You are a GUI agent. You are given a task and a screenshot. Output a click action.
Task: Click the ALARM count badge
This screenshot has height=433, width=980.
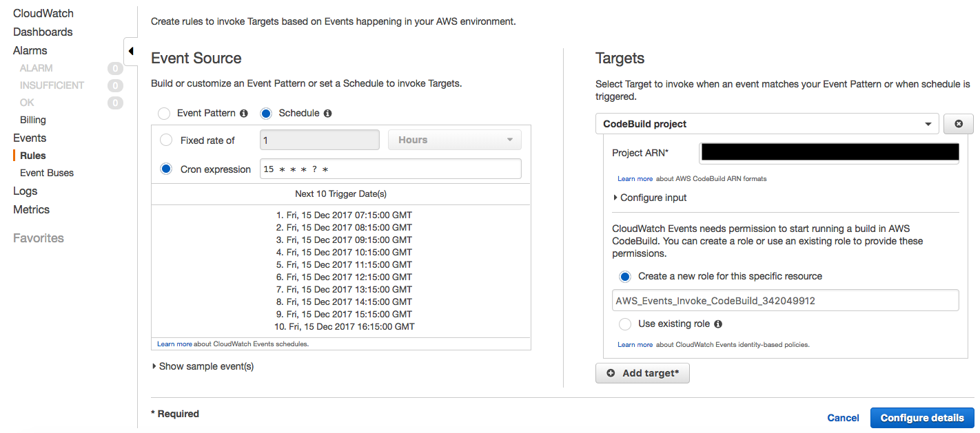(114, 67)
